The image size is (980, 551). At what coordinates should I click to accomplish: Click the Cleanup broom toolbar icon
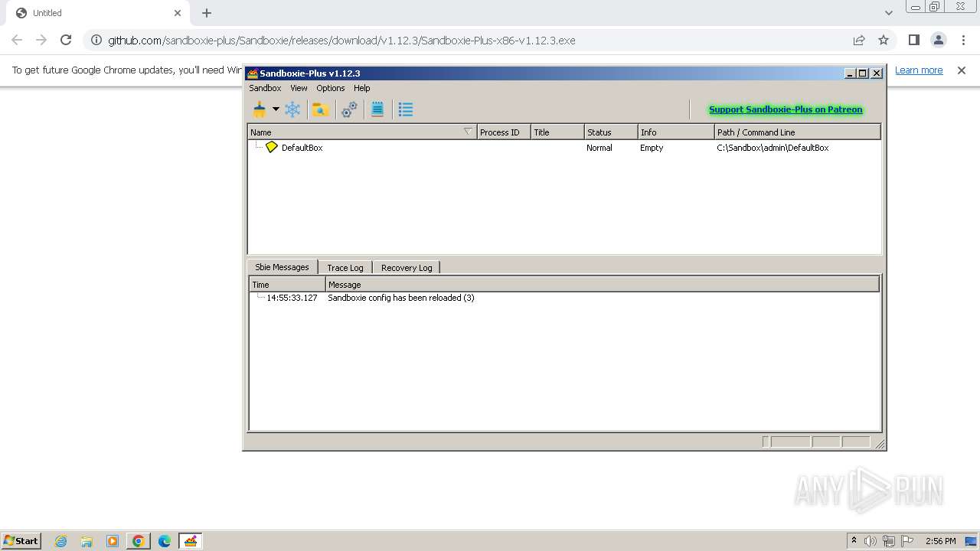260,109
